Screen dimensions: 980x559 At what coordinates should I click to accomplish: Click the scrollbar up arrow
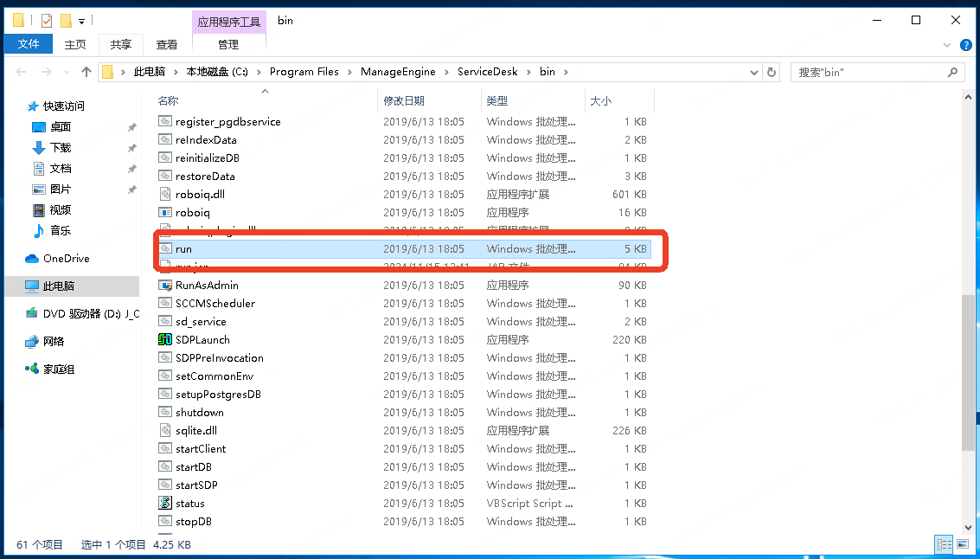coord(968,97)
